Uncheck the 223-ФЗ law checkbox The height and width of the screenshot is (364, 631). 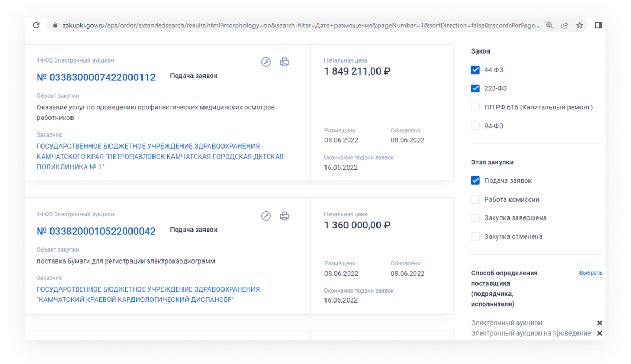click(475, 88)
